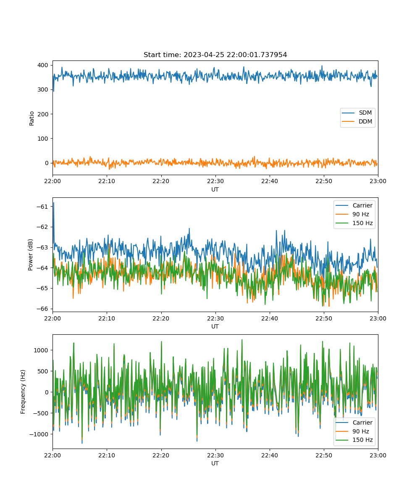Click the 'UT' label under the Ratio plot
The image size is (420, 504).
click(215, 189)
